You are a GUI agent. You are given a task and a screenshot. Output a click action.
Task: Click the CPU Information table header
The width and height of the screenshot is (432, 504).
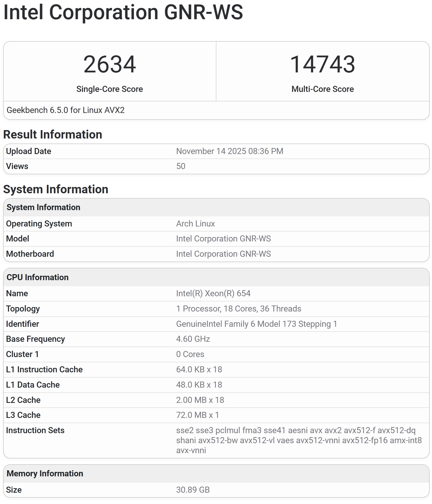[37, 277]
